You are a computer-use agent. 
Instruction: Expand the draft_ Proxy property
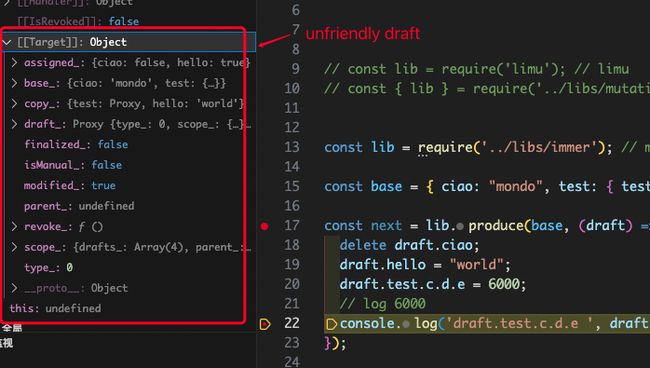pyautogui.click(x=15, y=124)
